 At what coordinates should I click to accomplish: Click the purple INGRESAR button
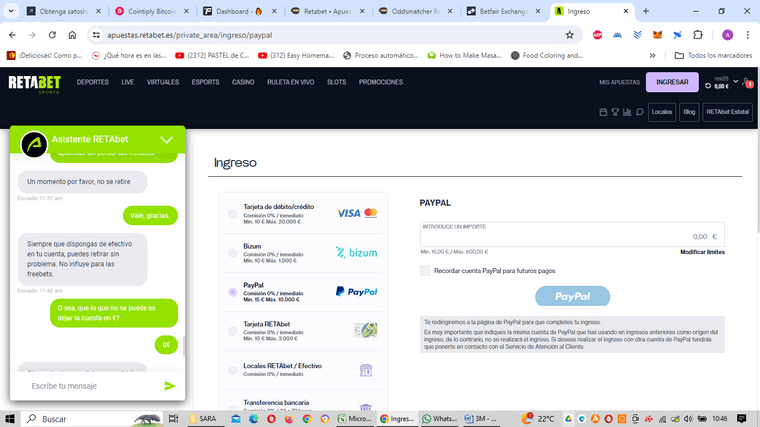point(672,82)
